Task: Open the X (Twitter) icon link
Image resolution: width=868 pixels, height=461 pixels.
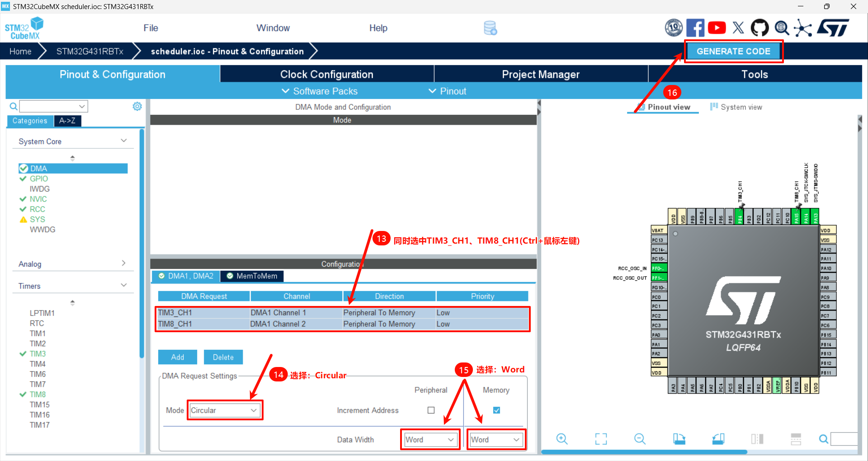Action: point(738,28)
